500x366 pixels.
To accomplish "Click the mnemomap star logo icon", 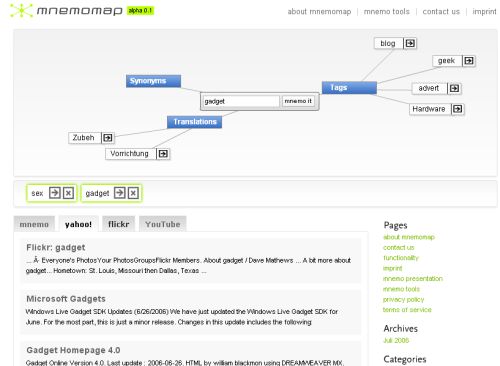I will (x=21, y=11).
